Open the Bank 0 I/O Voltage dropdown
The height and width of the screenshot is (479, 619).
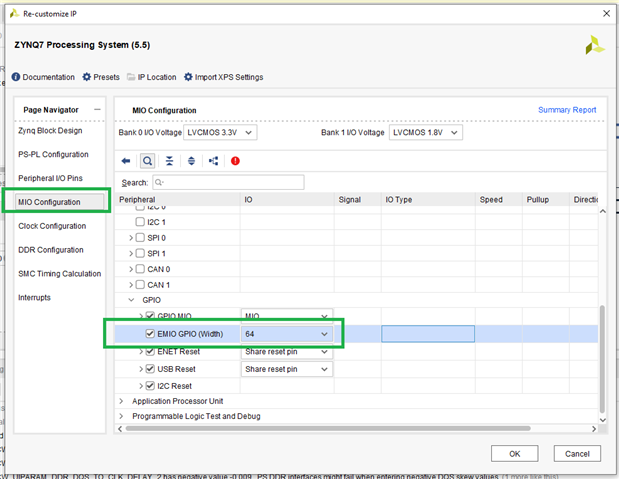tap(221, 132)
